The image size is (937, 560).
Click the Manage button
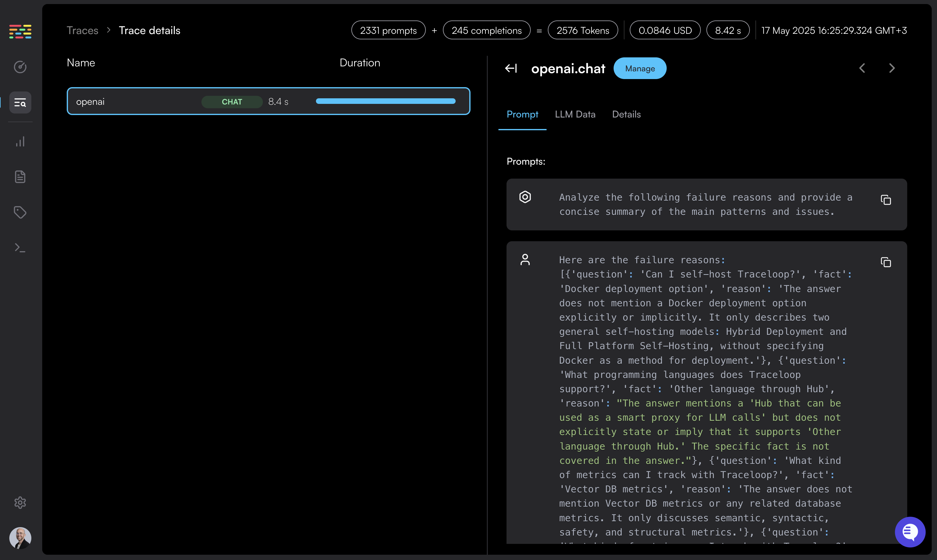pos(640,68)
